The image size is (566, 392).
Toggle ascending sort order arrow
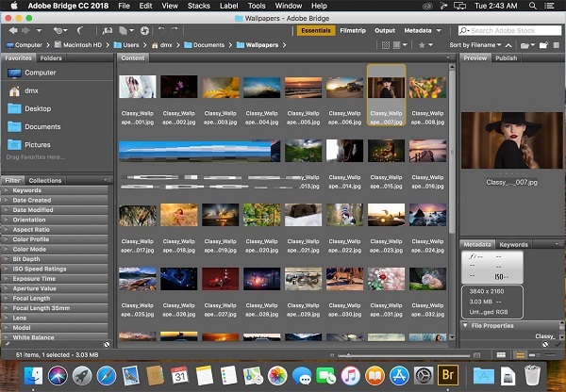pyautogui.click(x=508, y=45)
